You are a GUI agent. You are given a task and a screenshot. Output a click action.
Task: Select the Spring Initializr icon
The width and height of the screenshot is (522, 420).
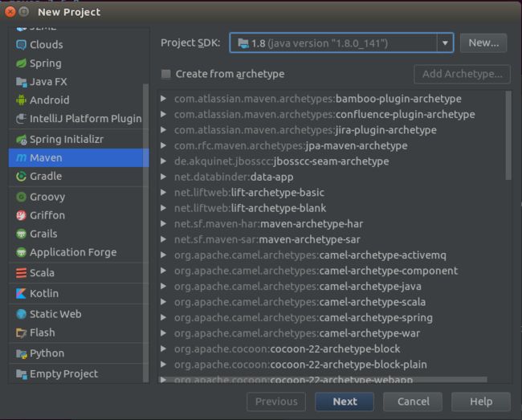(21, 139)
